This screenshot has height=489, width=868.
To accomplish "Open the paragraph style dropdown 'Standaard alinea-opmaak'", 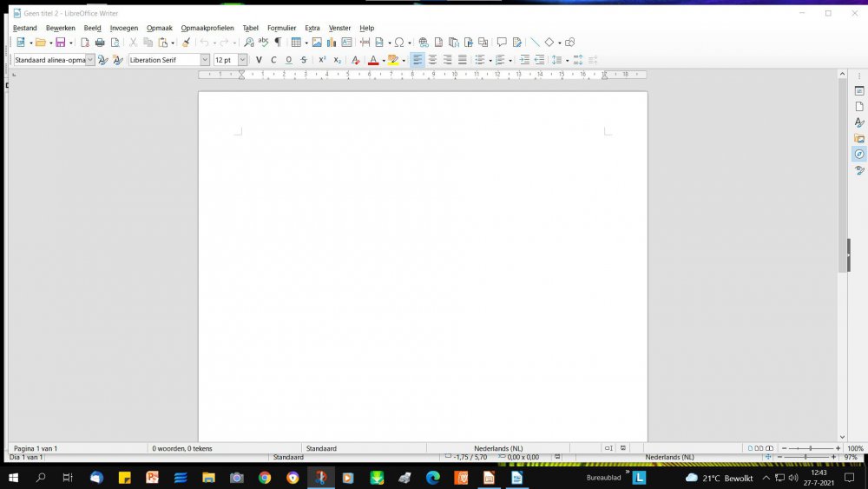I will coord(90,60).
